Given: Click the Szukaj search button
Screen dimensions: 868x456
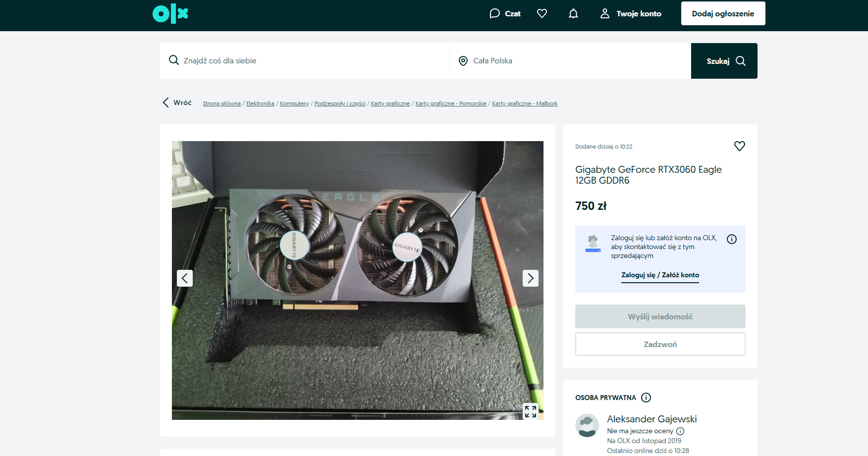Looking at the screenshot, I should (724, 61).
